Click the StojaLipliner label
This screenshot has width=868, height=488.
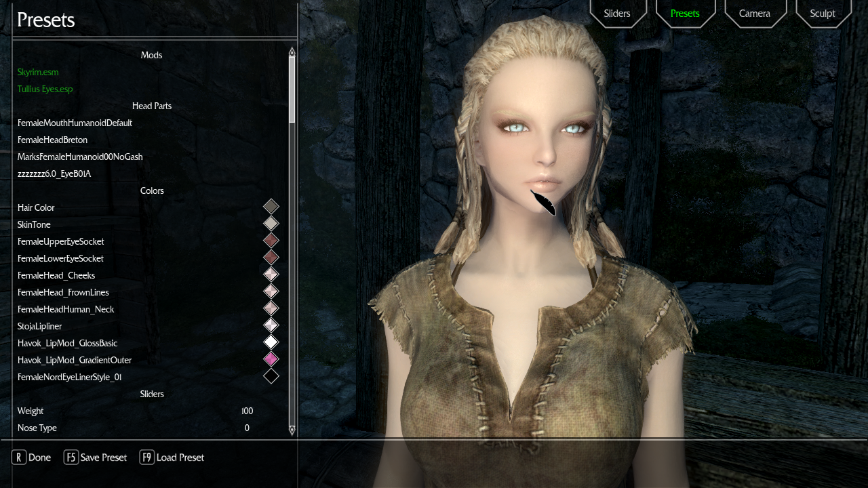pos(39,326)
